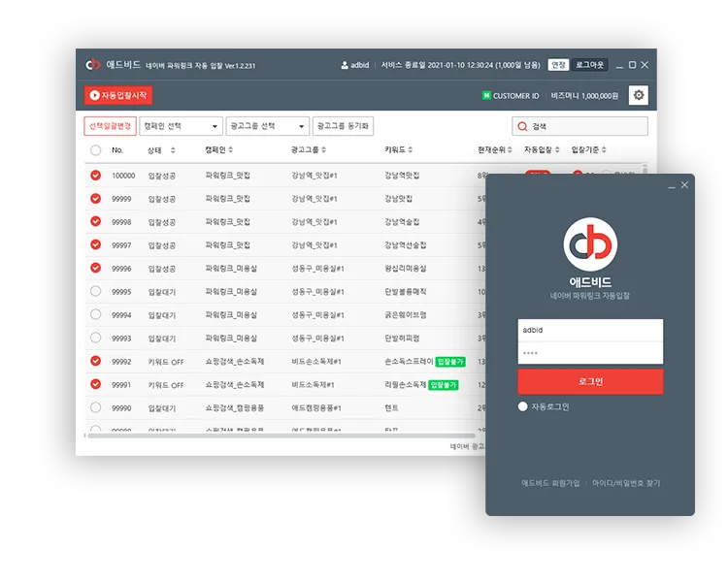Check row 99993 checkbox
This screenshot has width=728, height=582.
(x=96, y=338)
